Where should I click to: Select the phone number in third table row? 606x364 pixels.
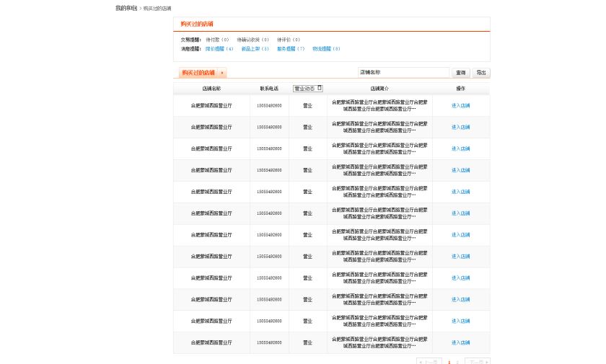coord(269,148)
